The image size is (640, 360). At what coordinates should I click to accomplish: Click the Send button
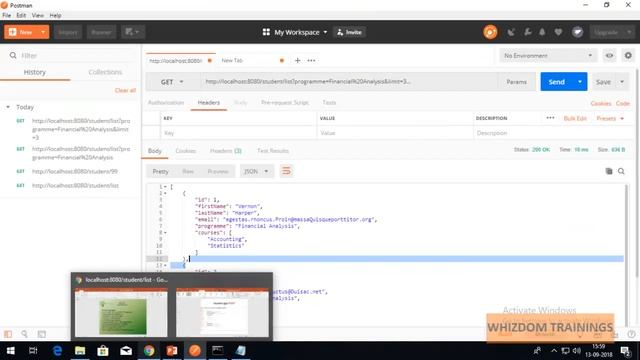click(556, 82)
